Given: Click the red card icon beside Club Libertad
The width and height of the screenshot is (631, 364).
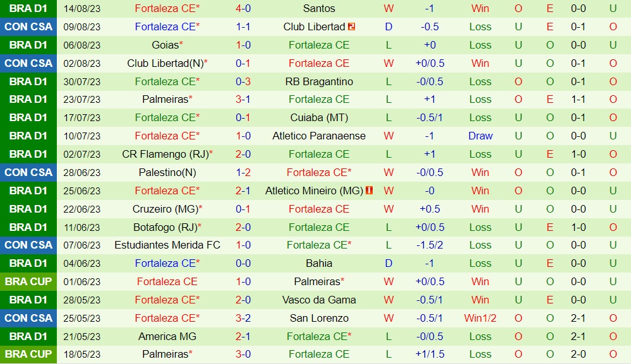Looking at the screenshot, I should tap(352, 26).
